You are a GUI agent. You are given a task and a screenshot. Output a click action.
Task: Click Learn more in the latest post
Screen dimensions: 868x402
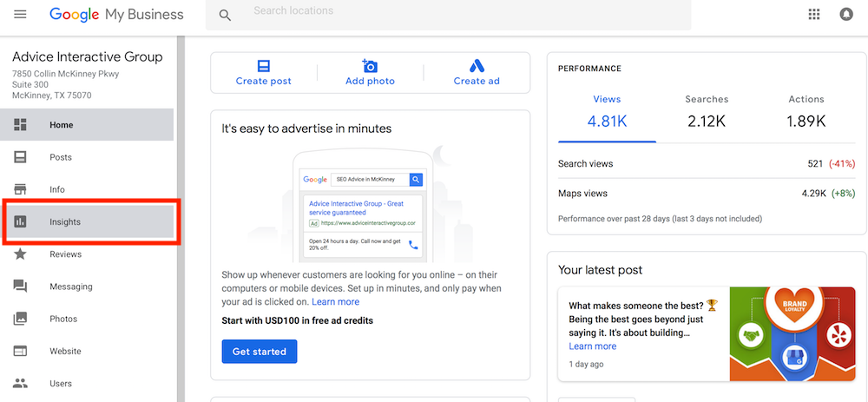pos(592,346)
